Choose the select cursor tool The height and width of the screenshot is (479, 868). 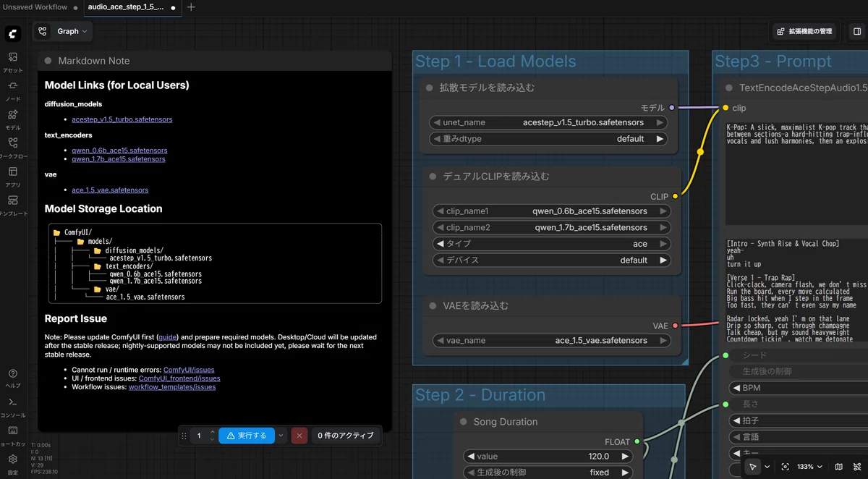753,467
